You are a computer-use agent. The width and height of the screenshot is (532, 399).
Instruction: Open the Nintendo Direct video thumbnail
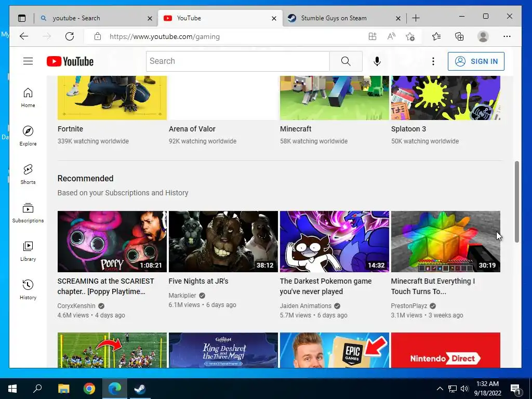tap(445, 350)
